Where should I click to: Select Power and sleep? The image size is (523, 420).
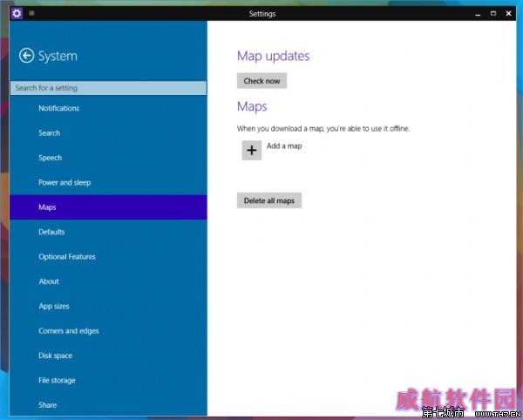pos(108,182)
